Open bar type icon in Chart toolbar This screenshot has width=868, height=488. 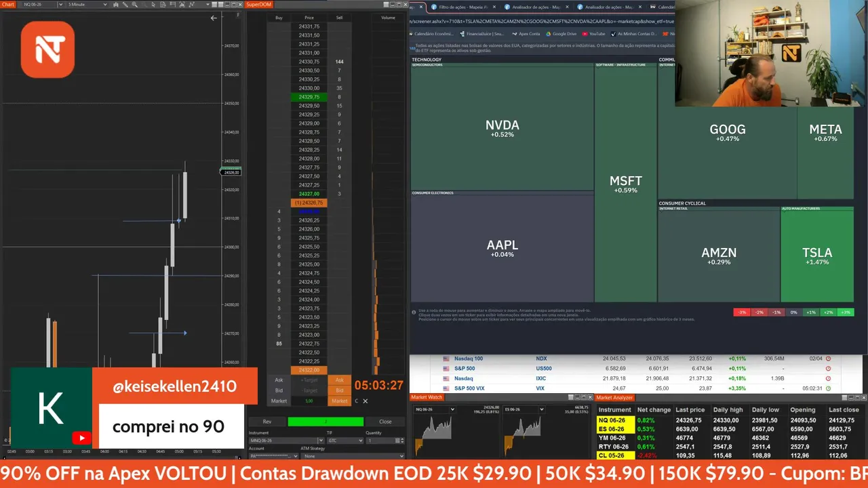[115, 5]
